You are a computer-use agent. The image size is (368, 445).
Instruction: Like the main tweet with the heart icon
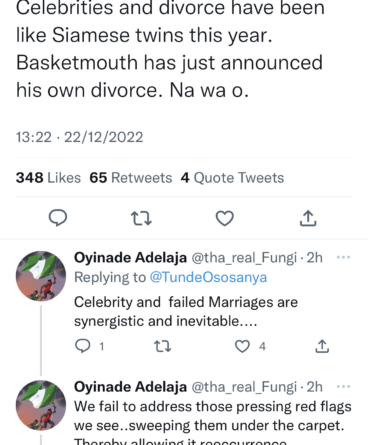tap(225, 218)
